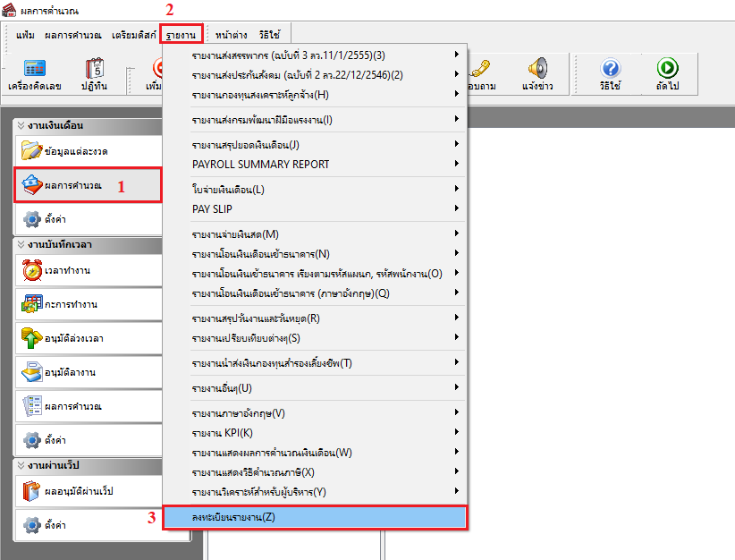Click the calculator (เครื่องคิดเลข) toolbar icon
Viewport: 735px width, 560px height.
[x=33, y=74]
